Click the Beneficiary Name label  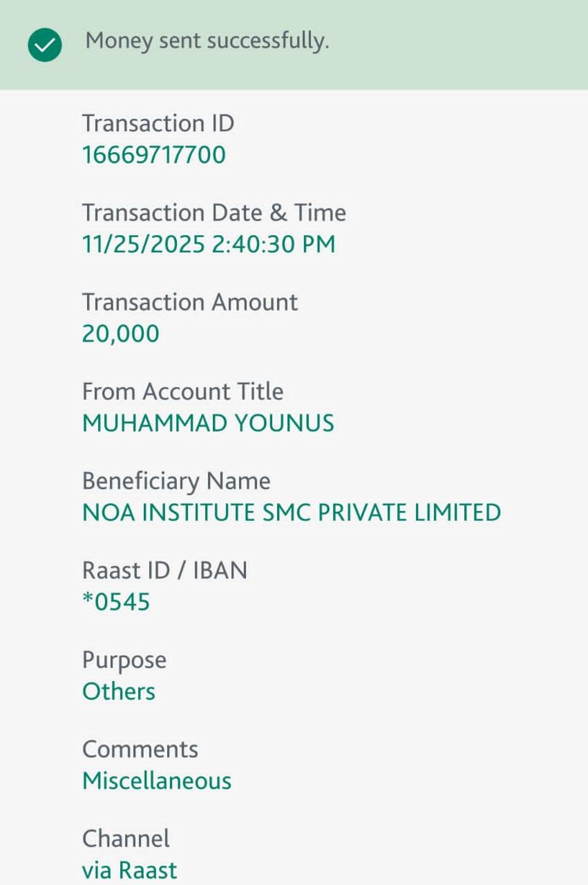click(176, 481)
